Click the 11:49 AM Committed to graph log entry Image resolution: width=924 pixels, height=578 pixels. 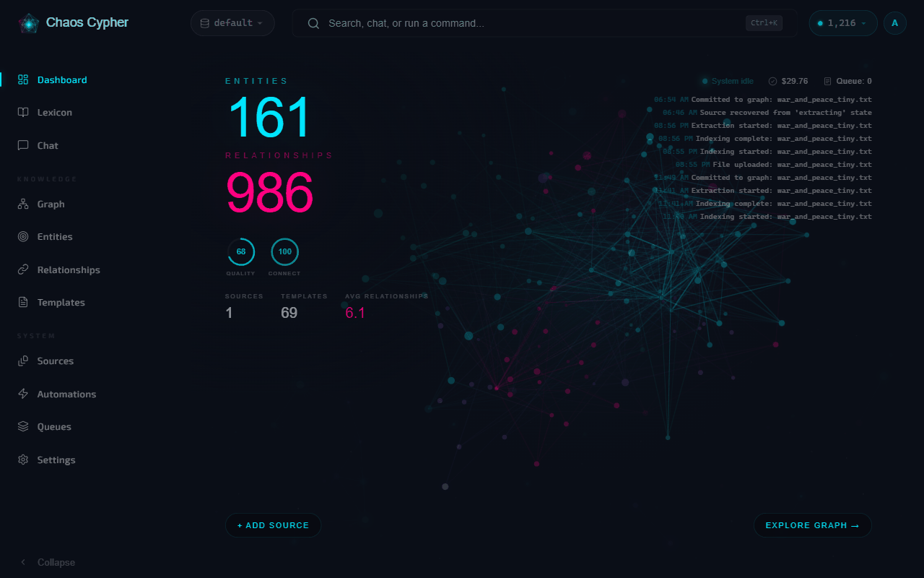[x=763, y=178]
